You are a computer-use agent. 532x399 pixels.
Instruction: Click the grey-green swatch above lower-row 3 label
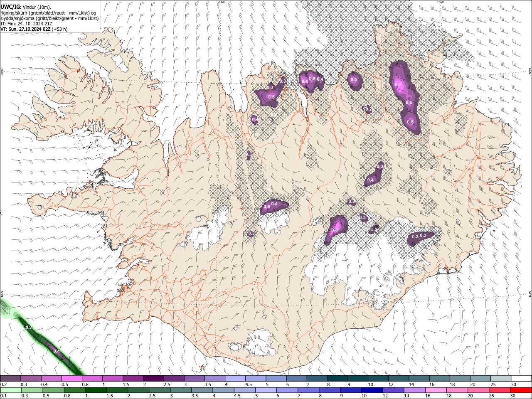point(180,390)
